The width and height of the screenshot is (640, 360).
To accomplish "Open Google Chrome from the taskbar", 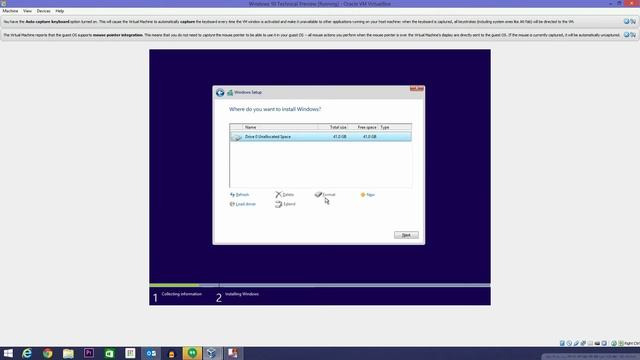I will coord(48,353).
